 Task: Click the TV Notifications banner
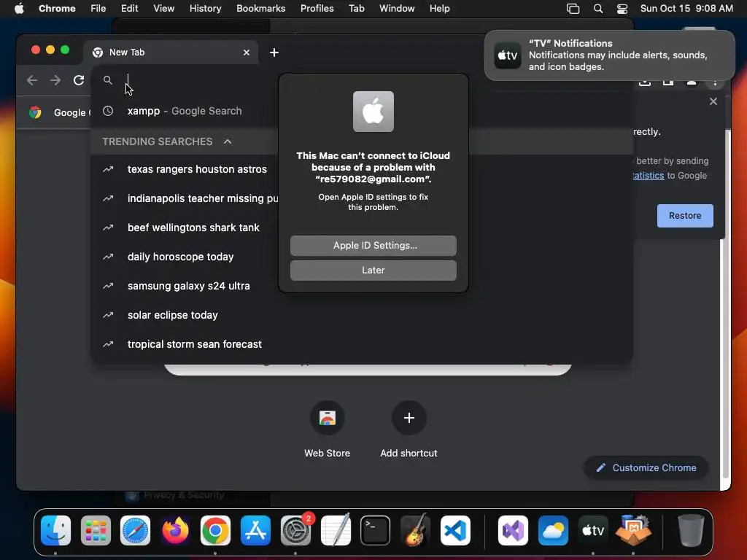[x=609, y=55]
